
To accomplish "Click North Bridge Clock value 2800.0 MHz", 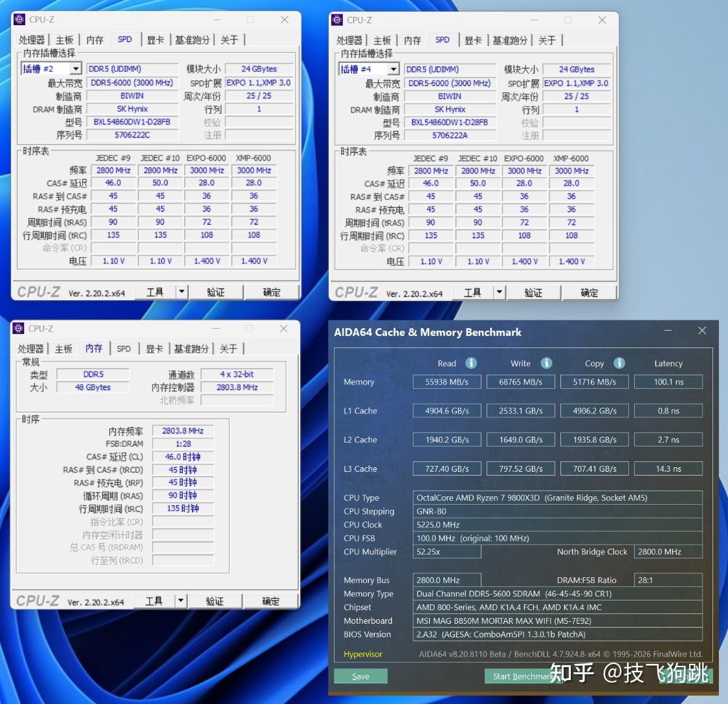I will click(668, 551).
